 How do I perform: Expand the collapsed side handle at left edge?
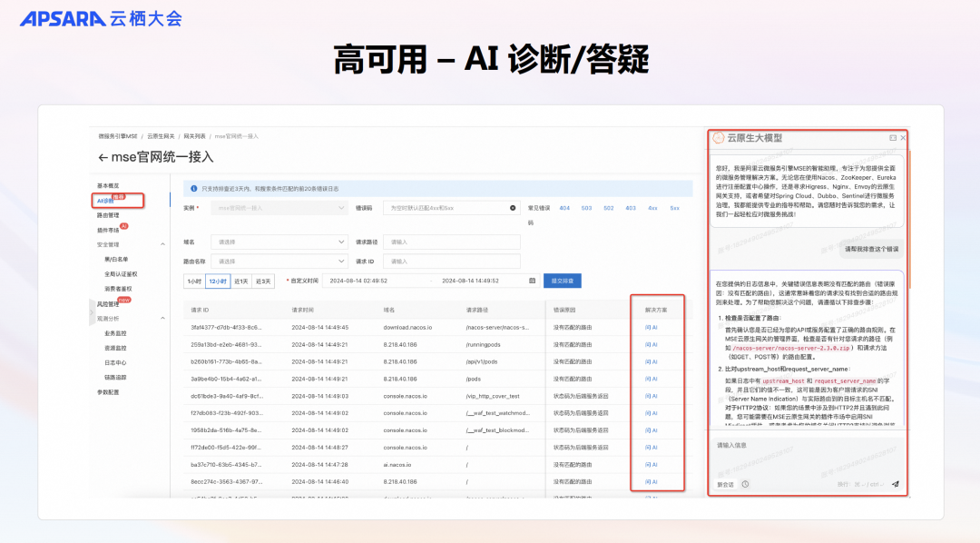92,311
